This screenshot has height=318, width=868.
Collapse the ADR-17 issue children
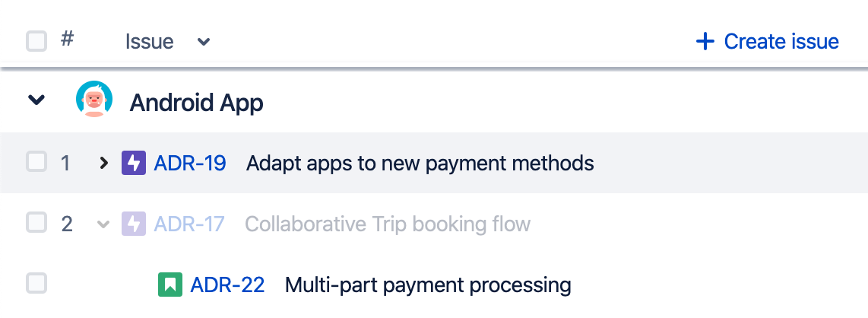click(103, 224)
